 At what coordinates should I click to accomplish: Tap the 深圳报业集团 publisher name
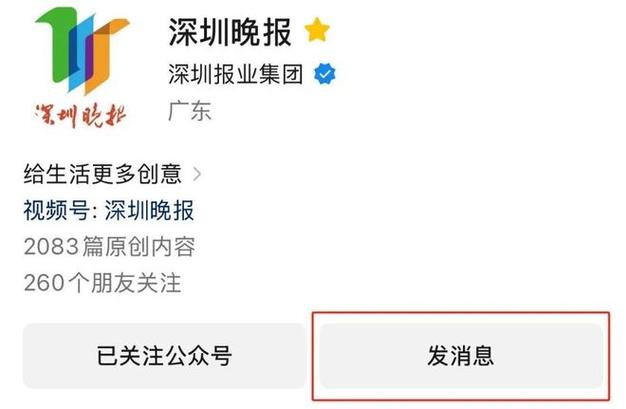(236, 74)
